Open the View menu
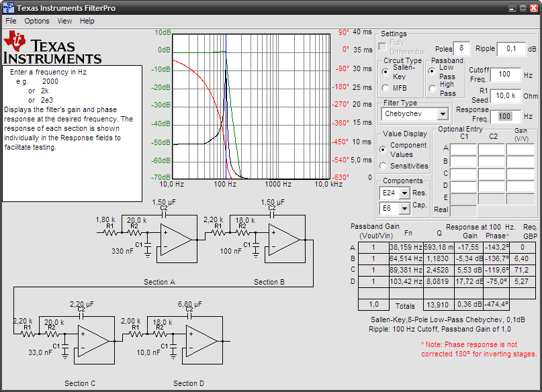 pos(64,21)
